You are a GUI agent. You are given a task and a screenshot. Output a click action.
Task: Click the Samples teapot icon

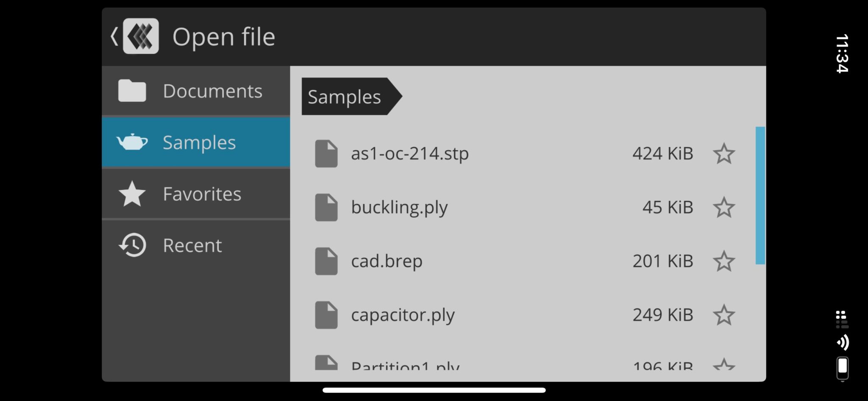tap(132, 142)
